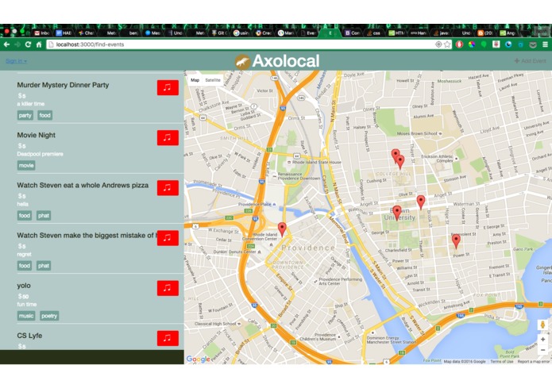Click the music icon for the Andrews pizza event
The image size is (552, 392).
[168, 188]
